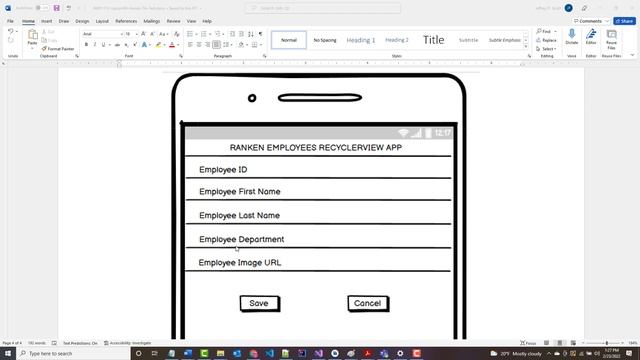Open the Change Case menu
Image resolution: width=640 pixels, height=360 pixels.
coord(163,34)
